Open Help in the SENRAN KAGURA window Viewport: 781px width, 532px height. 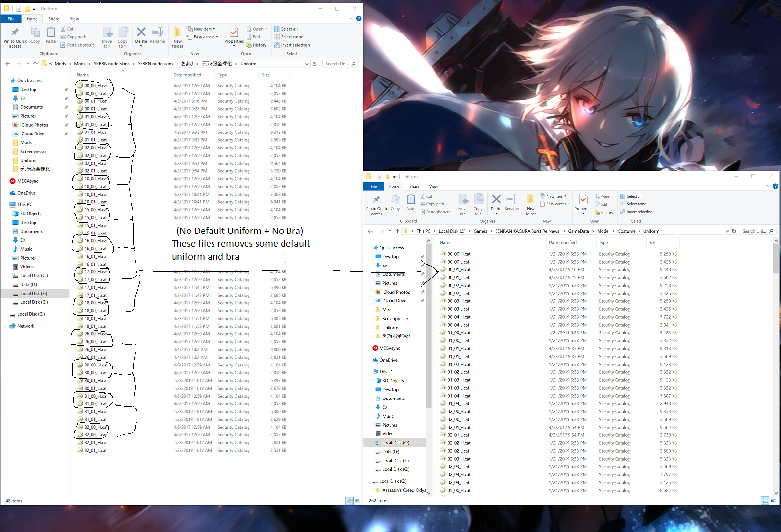click(x=775, y=186)
